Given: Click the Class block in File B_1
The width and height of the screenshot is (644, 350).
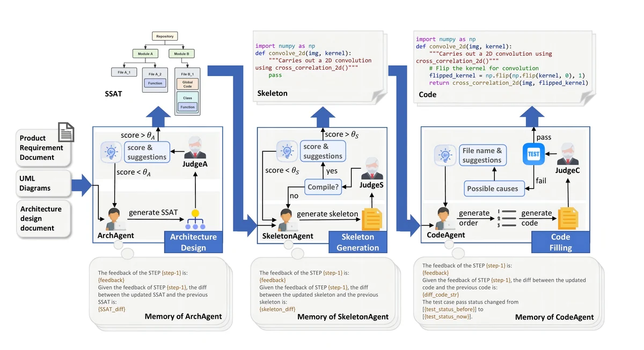Looking at the screenshot, I should (x=187, y=102).
